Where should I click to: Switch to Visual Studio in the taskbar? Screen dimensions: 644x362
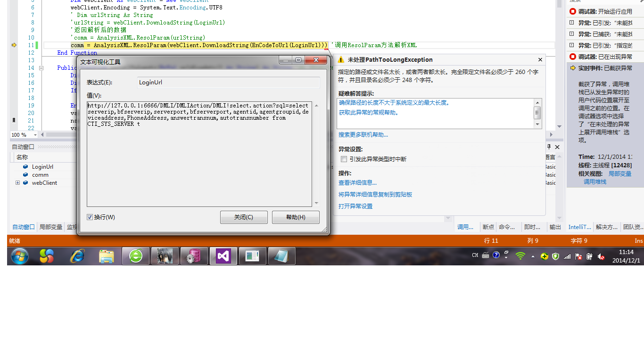click(223, 256)
